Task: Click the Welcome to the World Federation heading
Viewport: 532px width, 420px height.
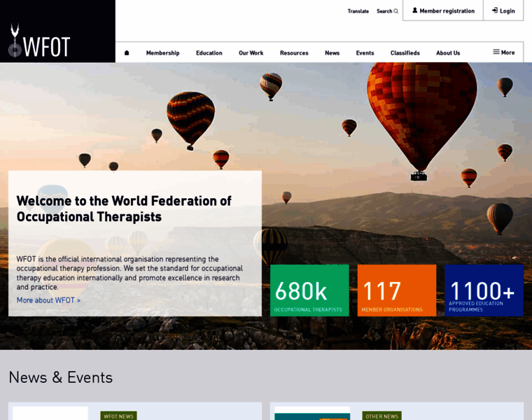Action: coord(124,209)
